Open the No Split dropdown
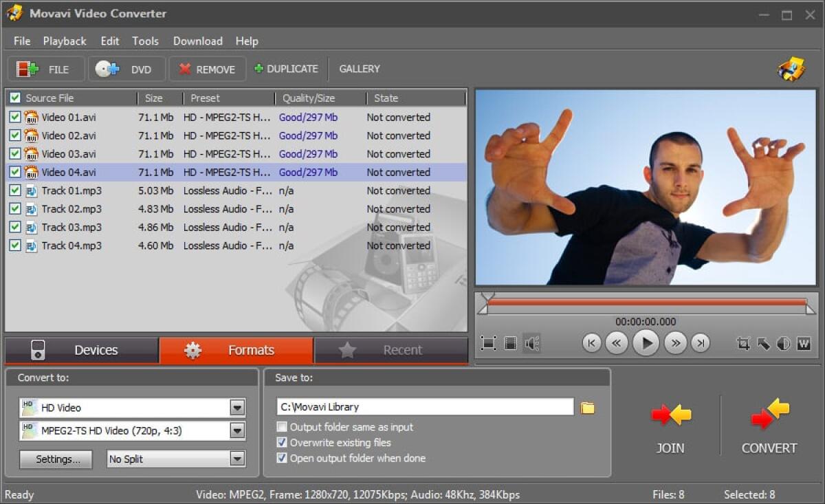Screen dimensions: 825x504 pyautogui.click(x=237, y=459)
